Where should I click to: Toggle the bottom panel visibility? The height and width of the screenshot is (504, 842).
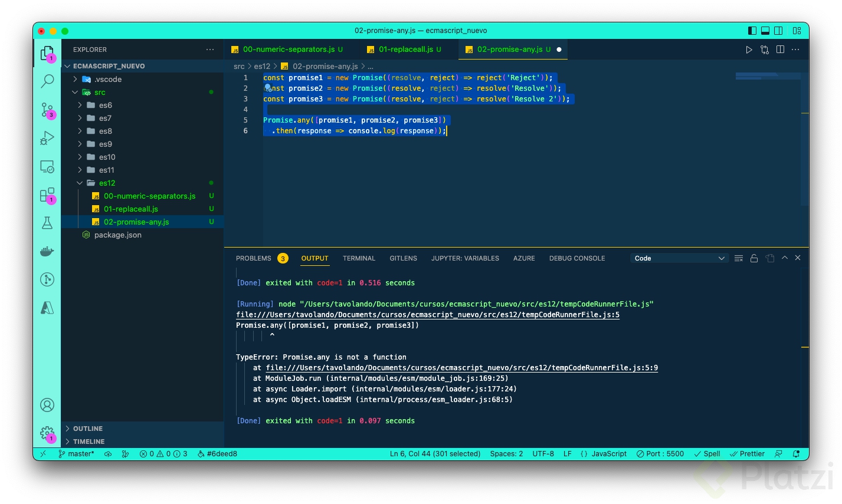[x=765, y=31]
